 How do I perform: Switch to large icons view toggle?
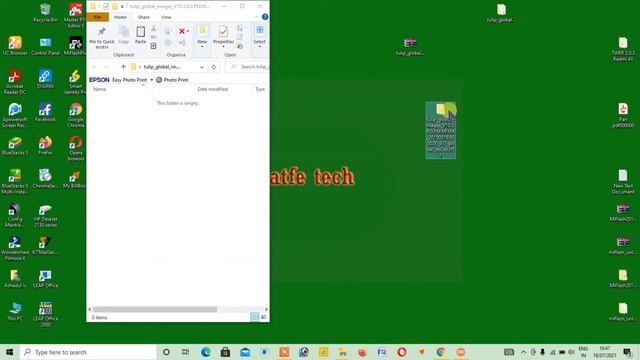pyautogui.click(x=264, y=317)
